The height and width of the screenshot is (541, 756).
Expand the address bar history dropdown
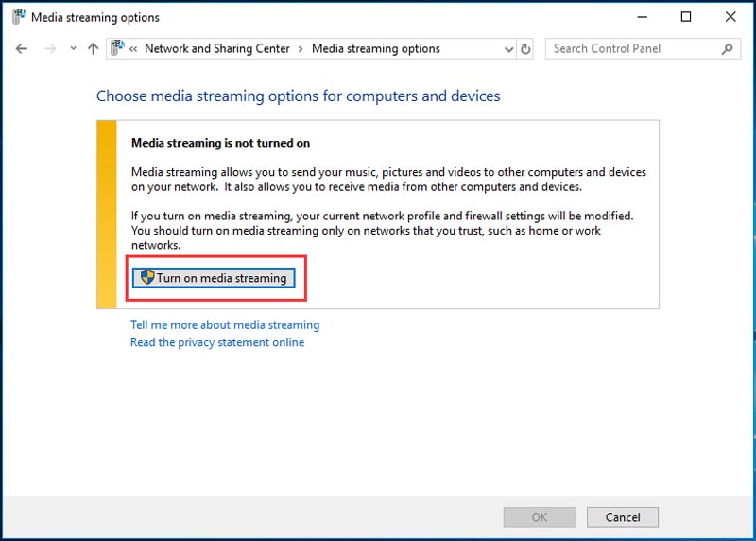(x=508, y=49)
